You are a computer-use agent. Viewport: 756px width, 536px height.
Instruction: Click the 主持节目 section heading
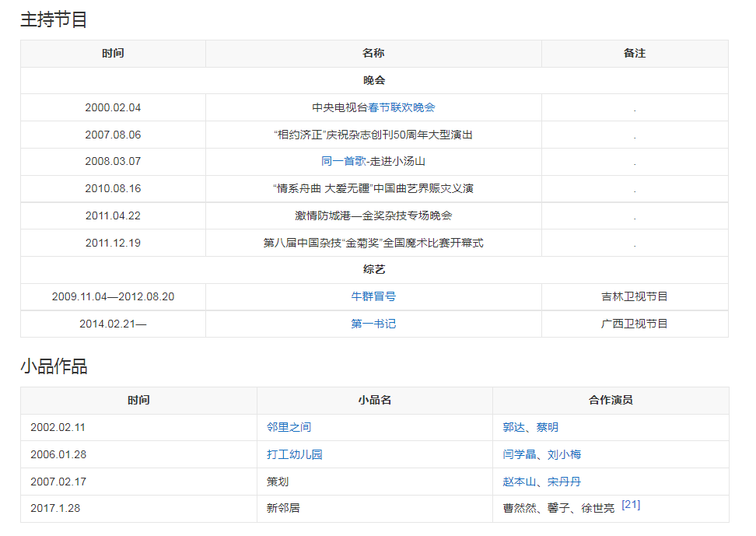tap(54, 19)
